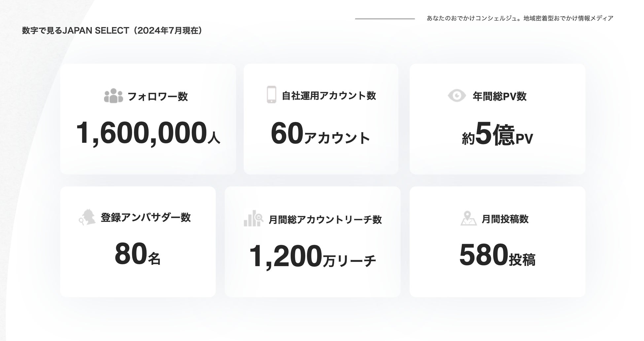Click the 1,600,000人 follower count
Screen dimensions: 644x341
pos(148,133)
